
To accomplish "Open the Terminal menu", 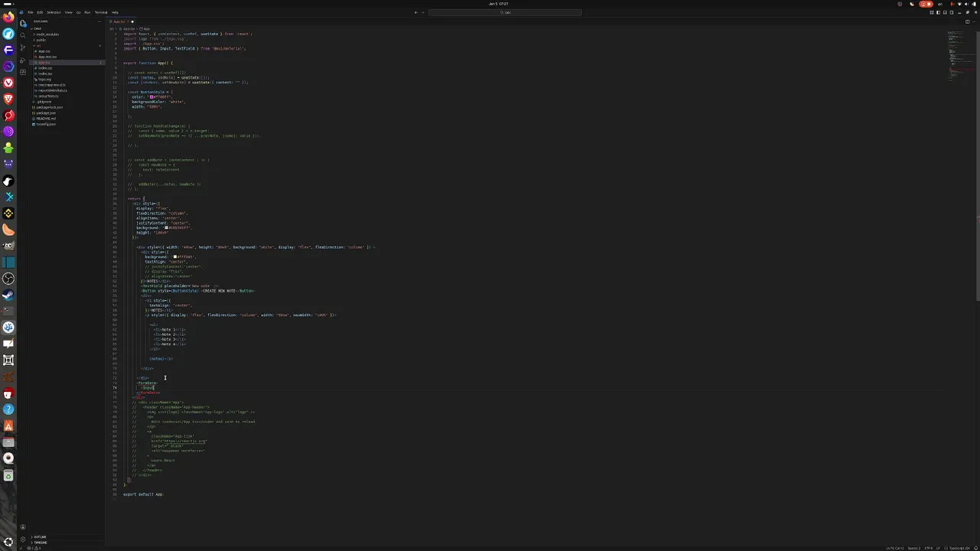I will [101, 12].
